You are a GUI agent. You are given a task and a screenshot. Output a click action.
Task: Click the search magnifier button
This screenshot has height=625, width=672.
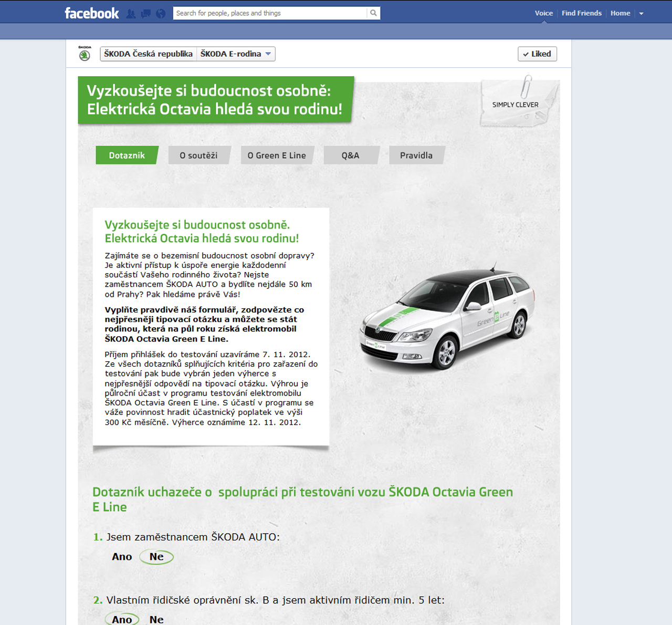(373, 13)
